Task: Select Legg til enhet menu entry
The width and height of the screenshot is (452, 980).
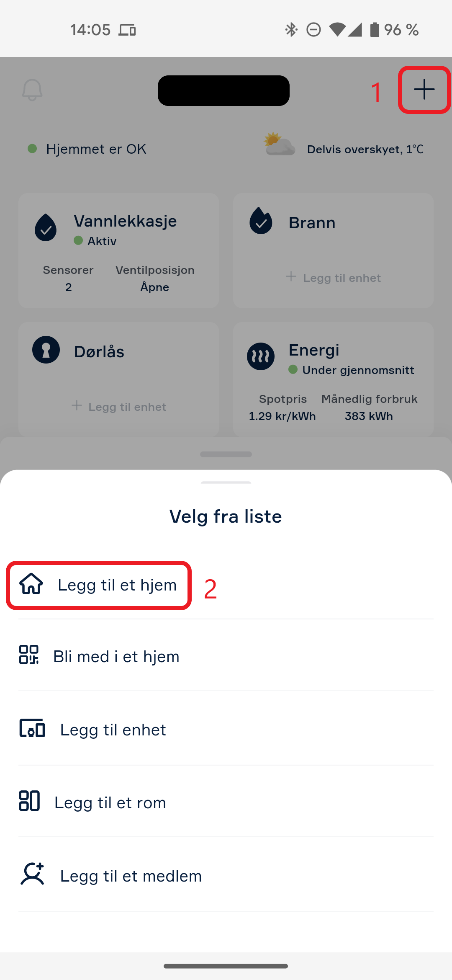Action: [x=226, y=729]
